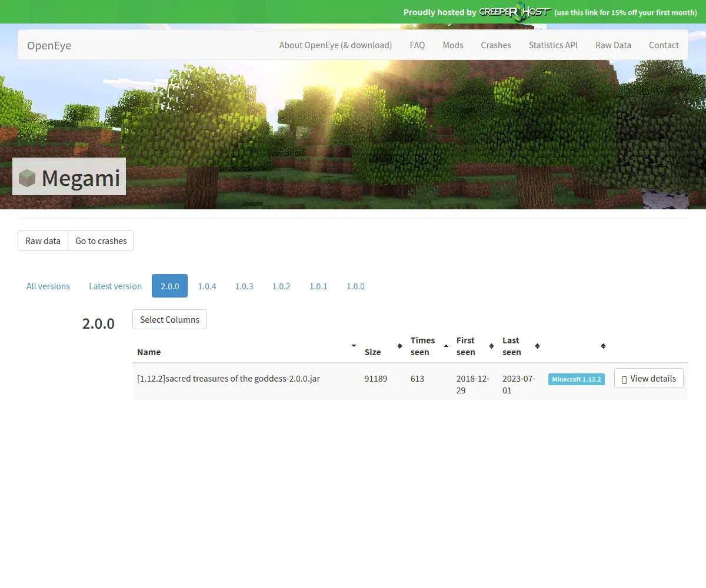Go to the Crashes page
This screenshot has height=588, width=706.
[x=496, y=45]
